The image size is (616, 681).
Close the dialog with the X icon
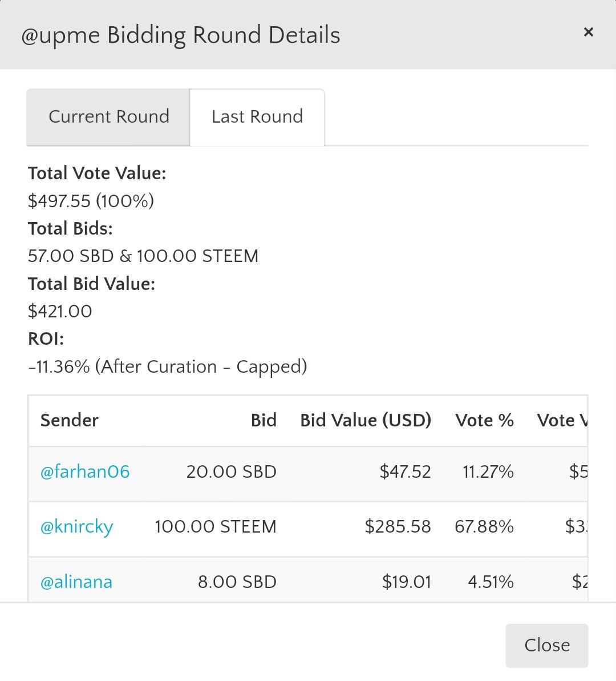point(589,33)
